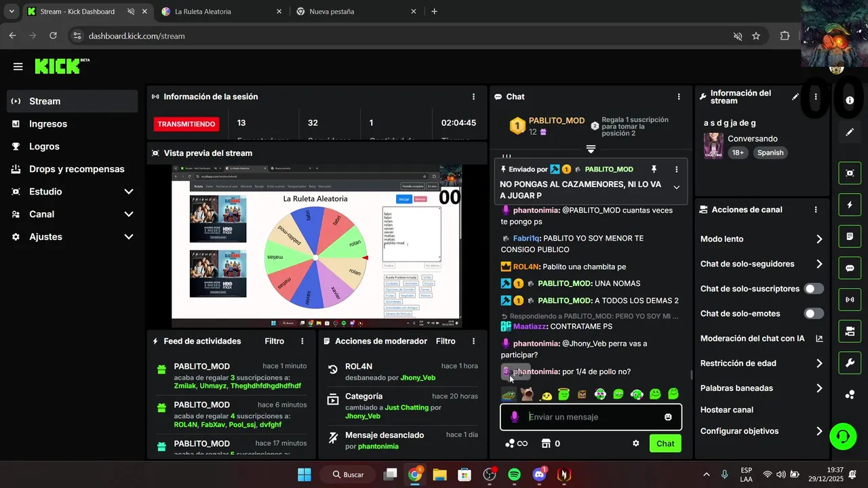Toggle the channel actions camera widget
868x488 pixels.
[850, 331]
